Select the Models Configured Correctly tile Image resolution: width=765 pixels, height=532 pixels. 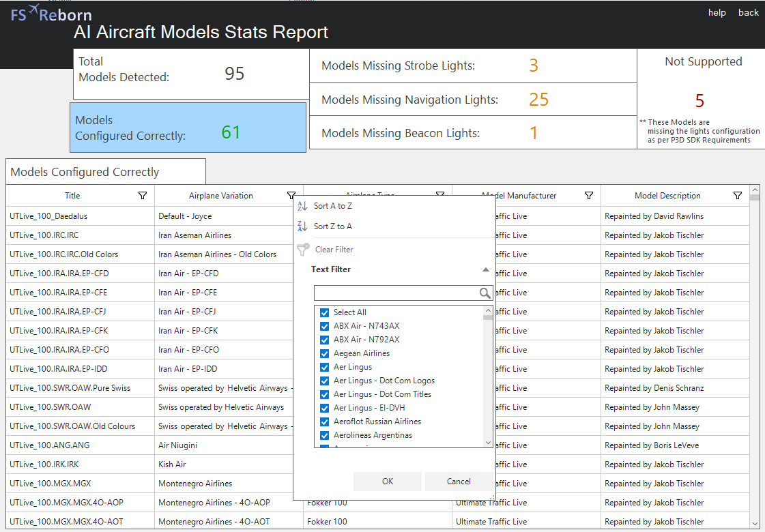point(188,128)
